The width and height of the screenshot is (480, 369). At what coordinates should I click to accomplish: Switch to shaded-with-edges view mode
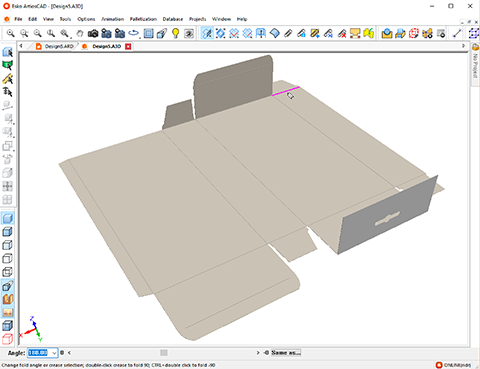(8, 232)
